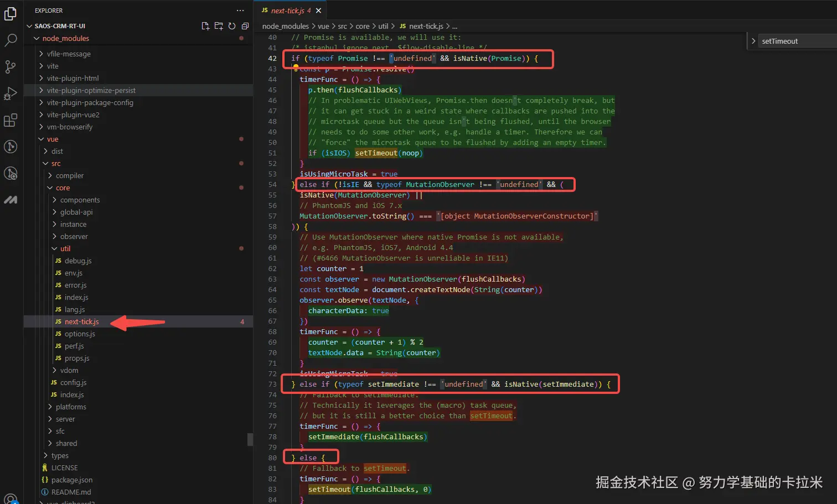This screenshot has width=837, height=504.
Task: Open the slanted M-shaped extension icon
Action: click(11, 200)
